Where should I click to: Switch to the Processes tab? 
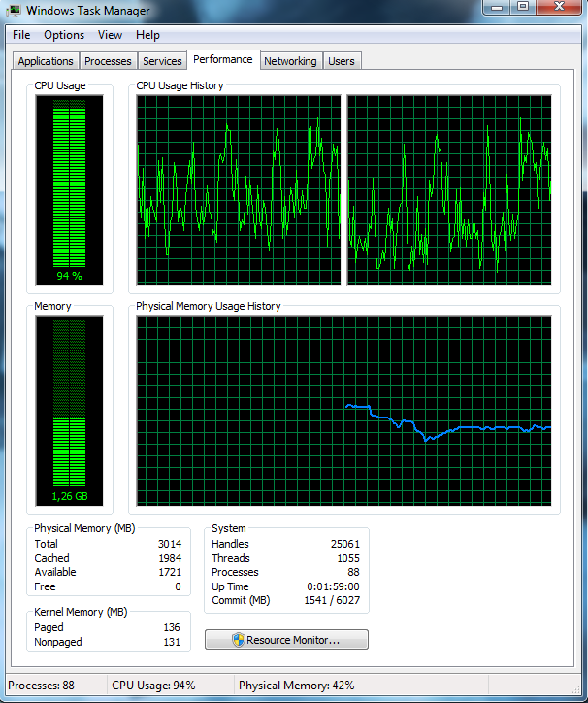coord(108,61)
